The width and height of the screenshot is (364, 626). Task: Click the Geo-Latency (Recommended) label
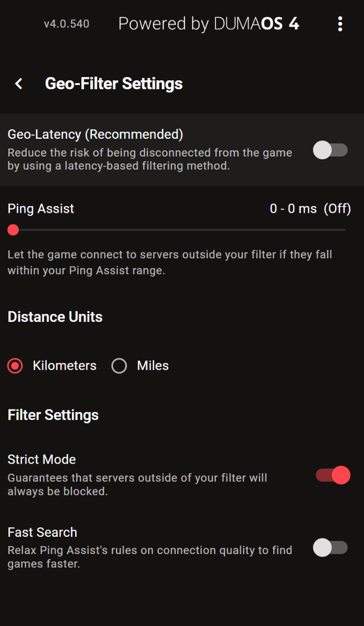95,134
